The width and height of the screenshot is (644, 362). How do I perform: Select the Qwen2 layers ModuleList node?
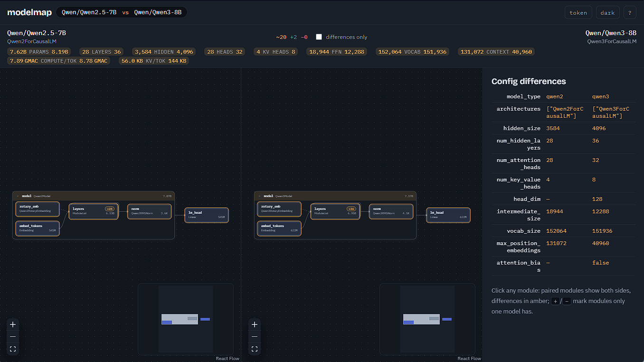(93, 211)
